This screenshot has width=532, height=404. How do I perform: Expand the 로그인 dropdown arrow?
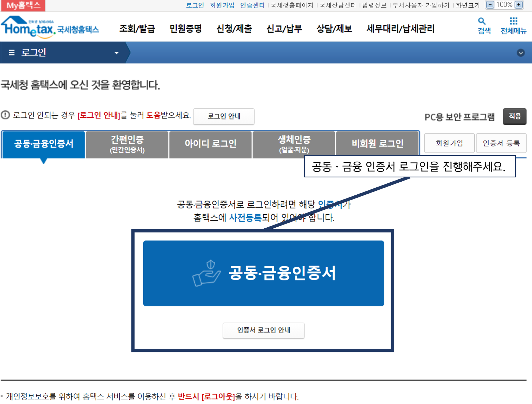(116, 53)
